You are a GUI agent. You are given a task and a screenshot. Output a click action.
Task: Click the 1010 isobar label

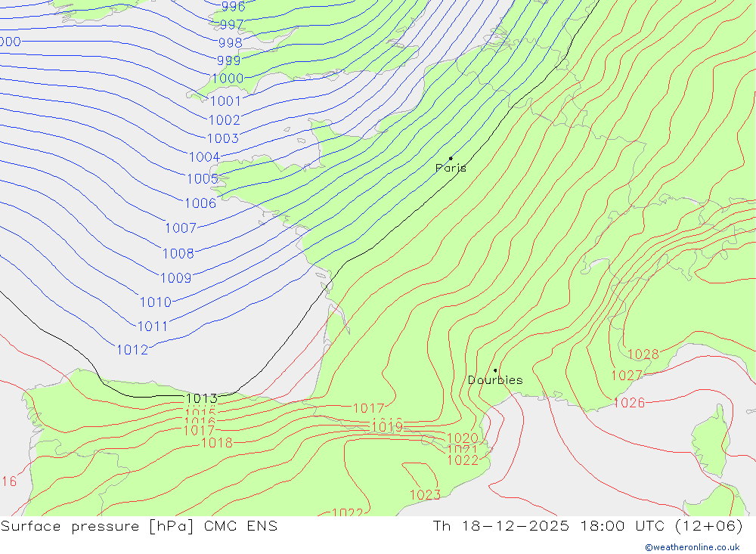click(x=156, y=302)
